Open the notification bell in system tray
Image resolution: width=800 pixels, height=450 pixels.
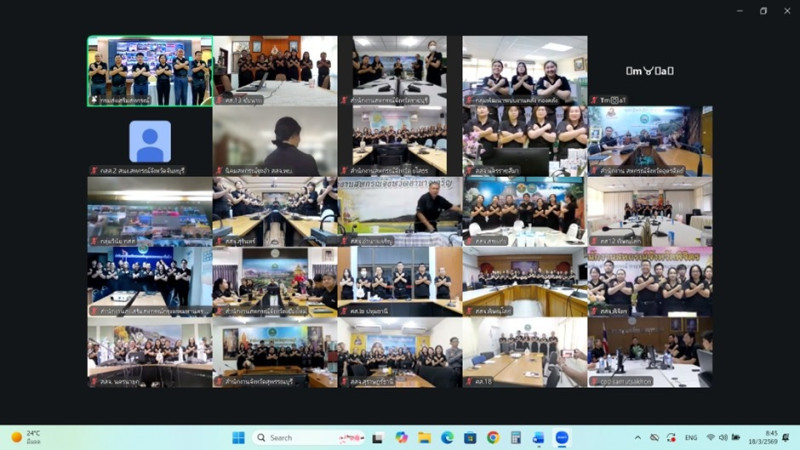click(x=787, y=437)
